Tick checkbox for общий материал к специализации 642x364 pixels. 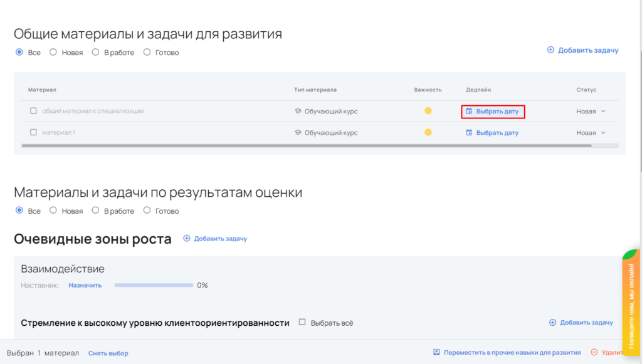pos(34,111)
